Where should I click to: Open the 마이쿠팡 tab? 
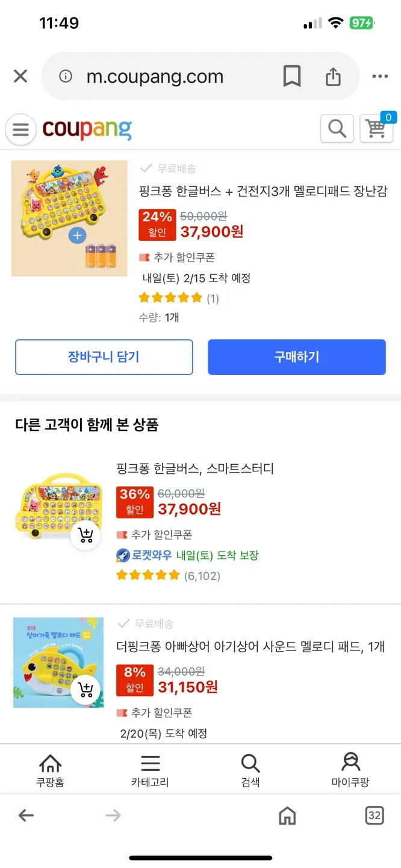point(350,771)
